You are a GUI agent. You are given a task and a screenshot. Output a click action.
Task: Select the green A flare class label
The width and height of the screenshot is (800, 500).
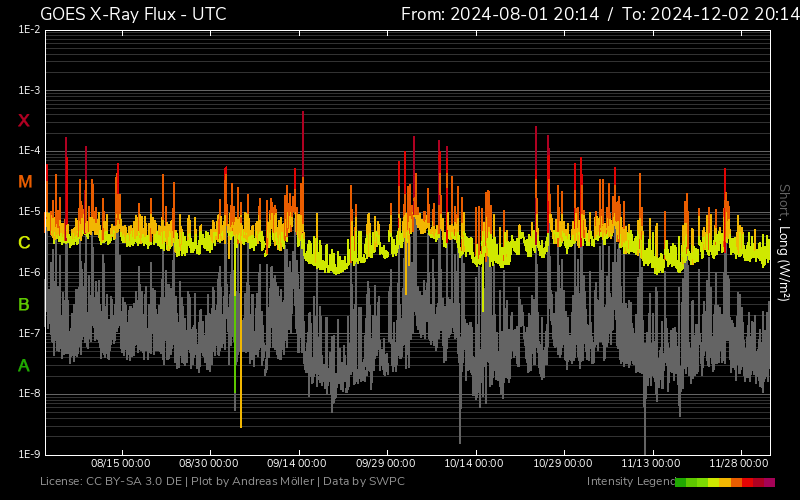coord(24,366)
